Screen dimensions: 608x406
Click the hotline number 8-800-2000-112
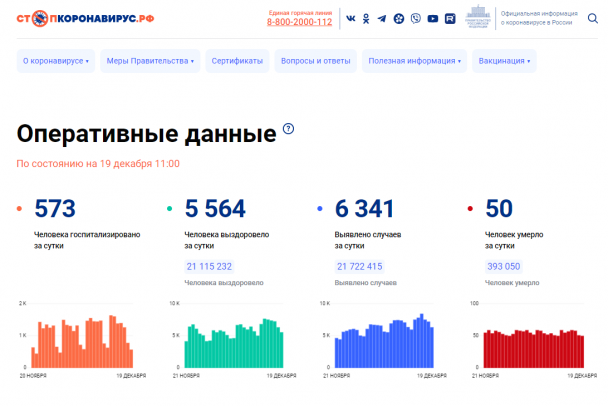click(x=299, y=22)
